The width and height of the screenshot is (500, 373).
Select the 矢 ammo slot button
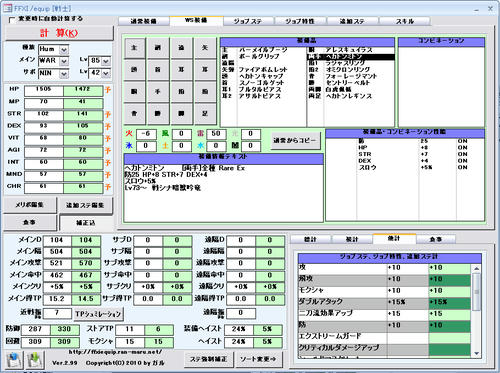tap(205, 48)
